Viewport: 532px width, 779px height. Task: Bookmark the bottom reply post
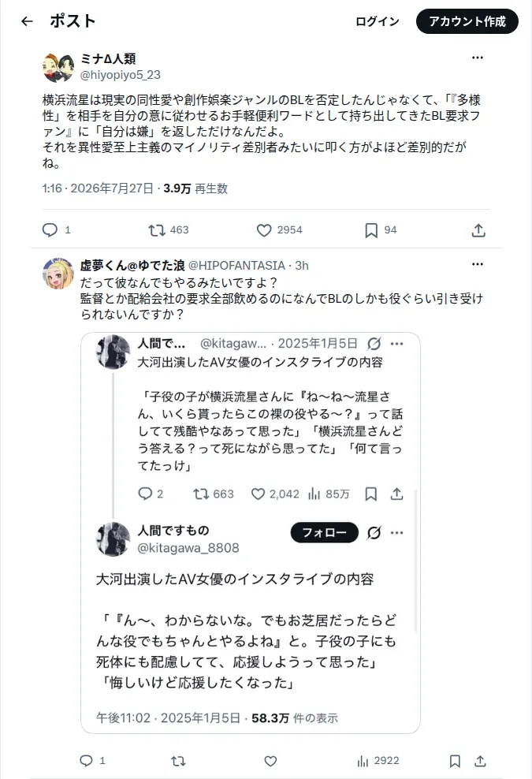point(455,761)
